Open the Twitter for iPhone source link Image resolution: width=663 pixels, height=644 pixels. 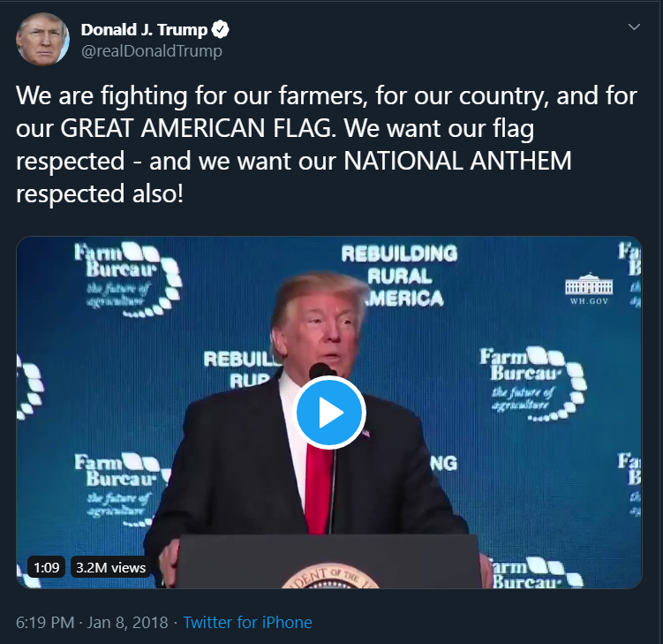click(247, 623)
